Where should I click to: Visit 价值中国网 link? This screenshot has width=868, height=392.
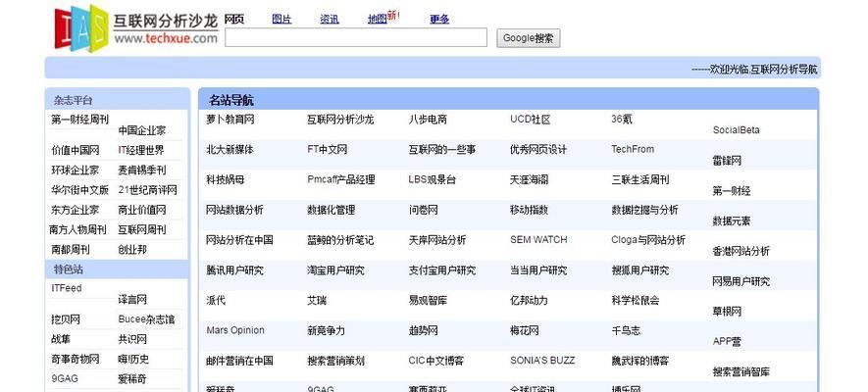tap(76, 150)
